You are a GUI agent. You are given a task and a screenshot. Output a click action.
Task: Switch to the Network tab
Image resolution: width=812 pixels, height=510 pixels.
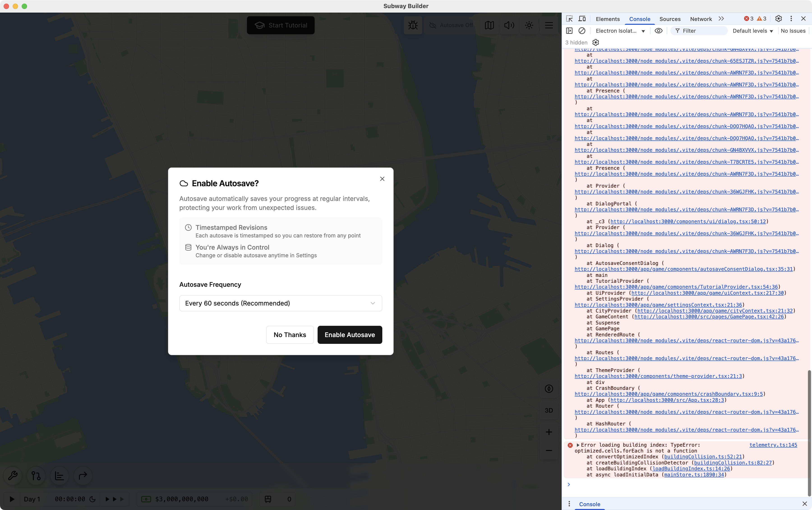[x=700, y=19]
